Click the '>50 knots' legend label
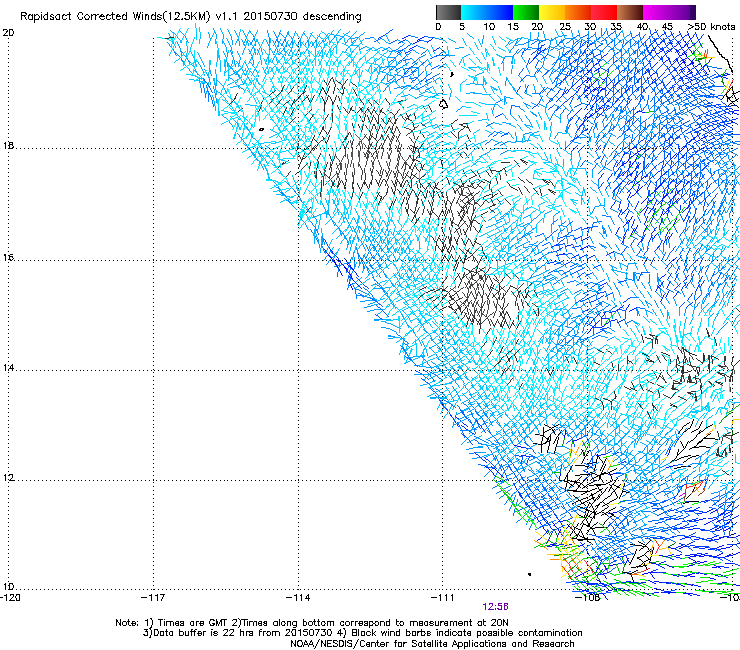Viewport: 740px width, 650px height. pos(711,26)
